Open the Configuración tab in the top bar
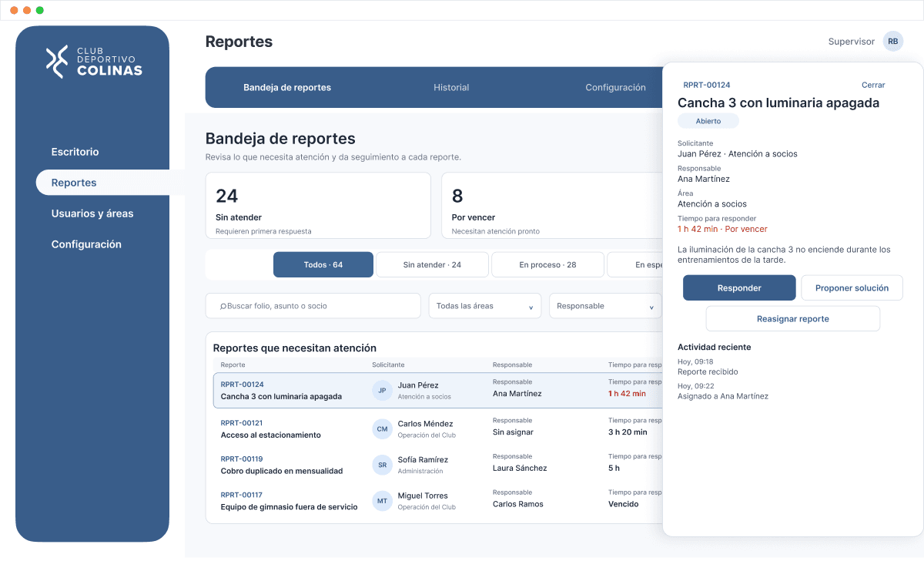This screenshot has height=578, width=924. (x=615, y=88)
